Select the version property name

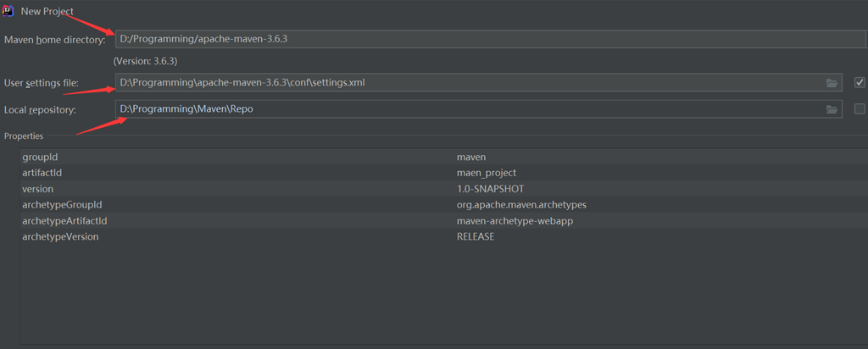pyautogui.click(x=38, y=189)
